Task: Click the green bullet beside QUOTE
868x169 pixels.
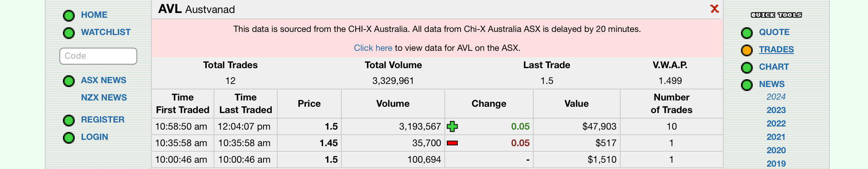Action: coord(746,33)
